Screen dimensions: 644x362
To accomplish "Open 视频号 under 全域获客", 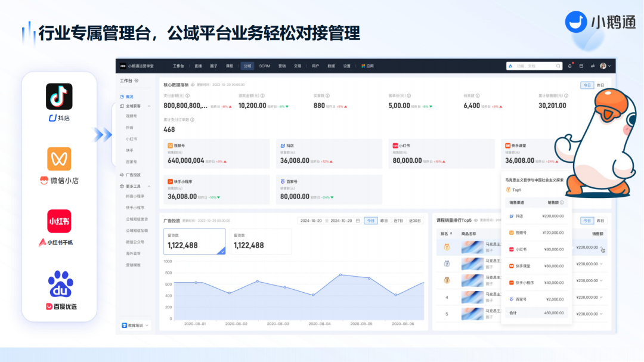I will coord(131,116).
